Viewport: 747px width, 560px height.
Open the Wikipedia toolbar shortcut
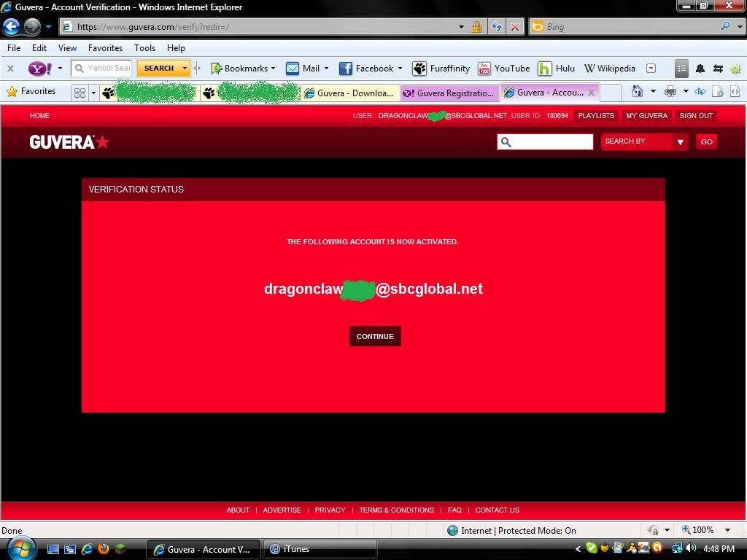click(610, 68)
